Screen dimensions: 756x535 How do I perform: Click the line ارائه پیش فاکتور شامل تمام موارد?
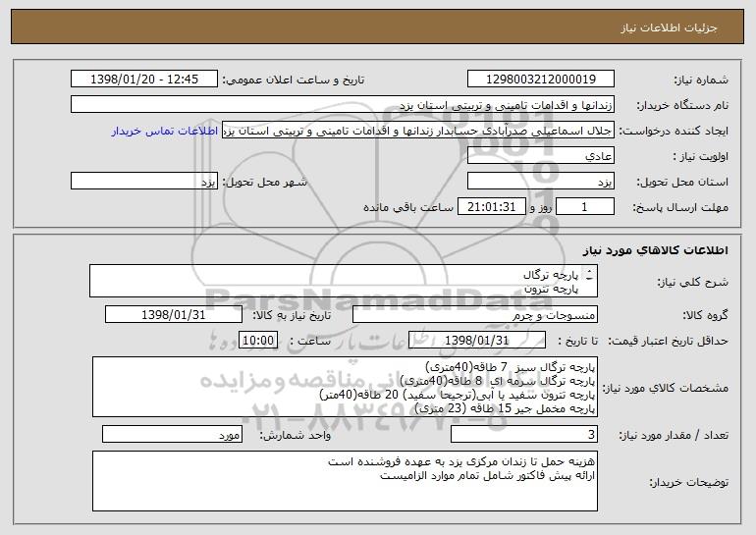pyautogui.click(x=487, y=476)
